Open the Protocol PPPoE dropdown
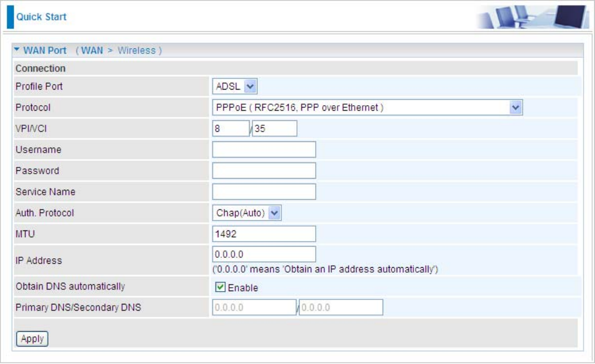 367,107
